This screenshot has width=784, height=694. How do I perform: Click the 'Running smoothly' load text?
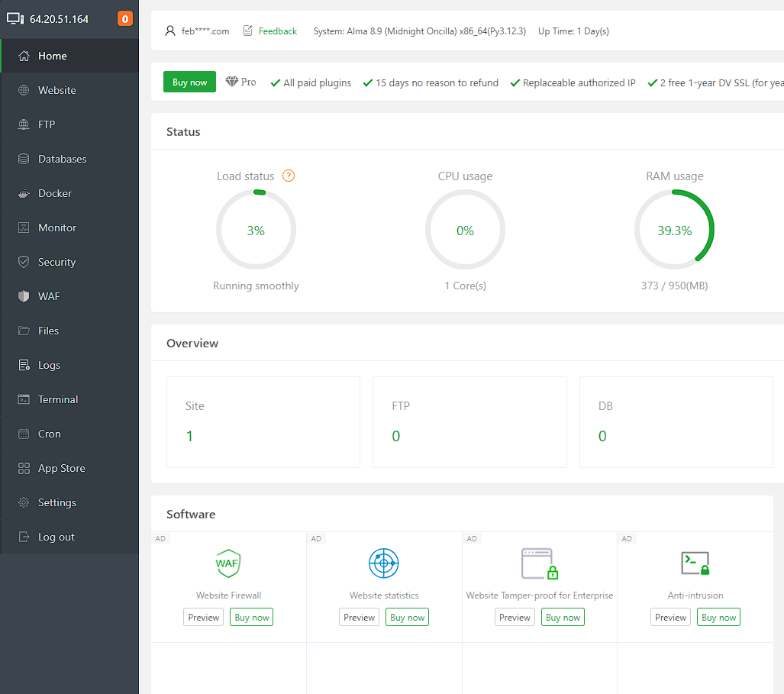[256, 286]
